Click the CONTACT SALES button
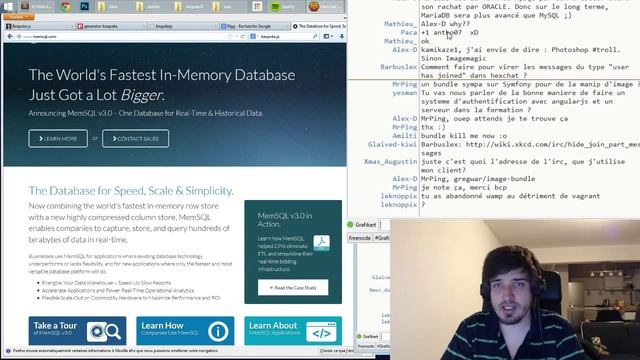Screen dimensions: 640x360 136,138
